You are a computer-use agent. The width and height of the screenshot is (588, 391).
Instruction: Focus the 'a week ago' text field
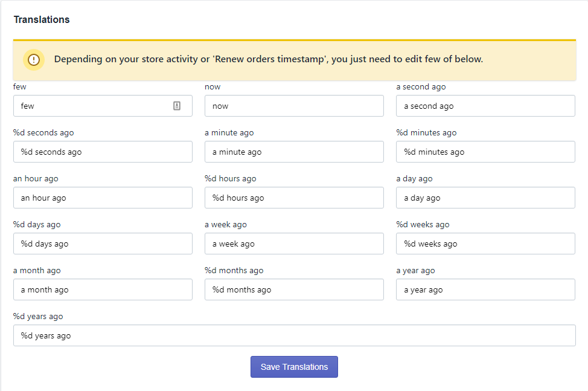pyautogui.click(x=294, y=244)
